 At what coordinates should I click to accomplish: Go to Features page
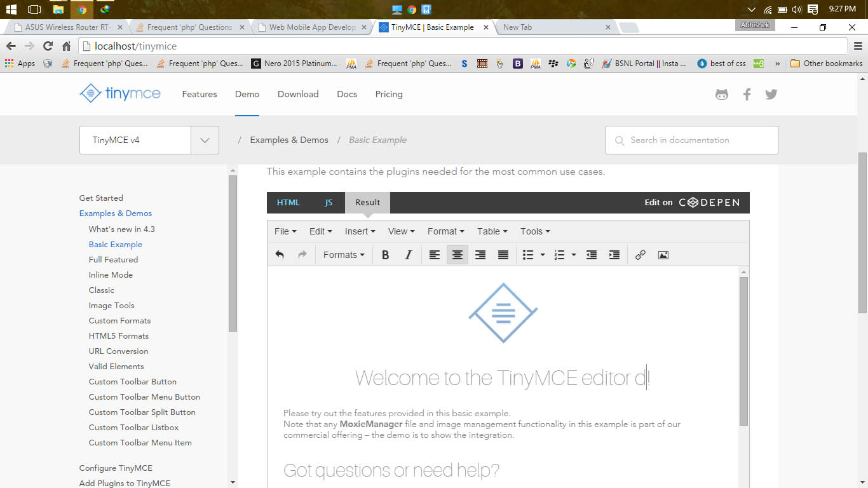(200, 94)
